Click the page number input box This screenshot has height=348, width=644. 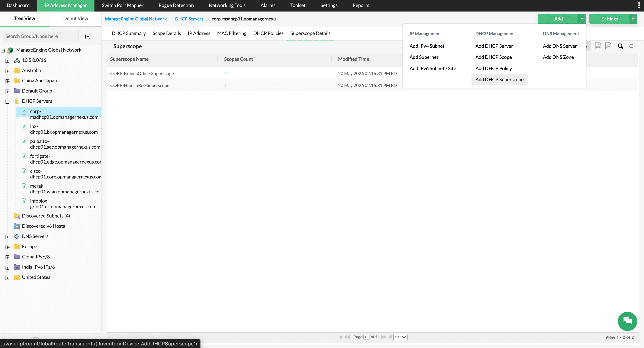(367, 337)
